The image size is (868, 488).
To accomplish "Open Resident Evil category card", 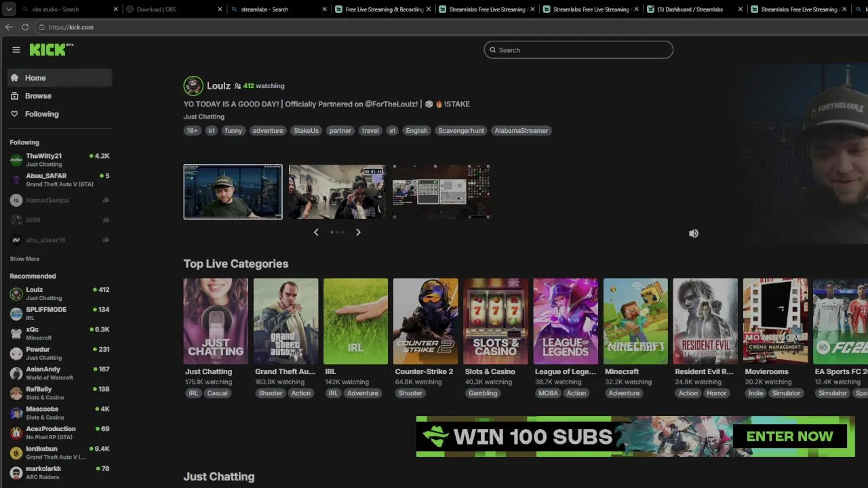I will pos(705,321).
